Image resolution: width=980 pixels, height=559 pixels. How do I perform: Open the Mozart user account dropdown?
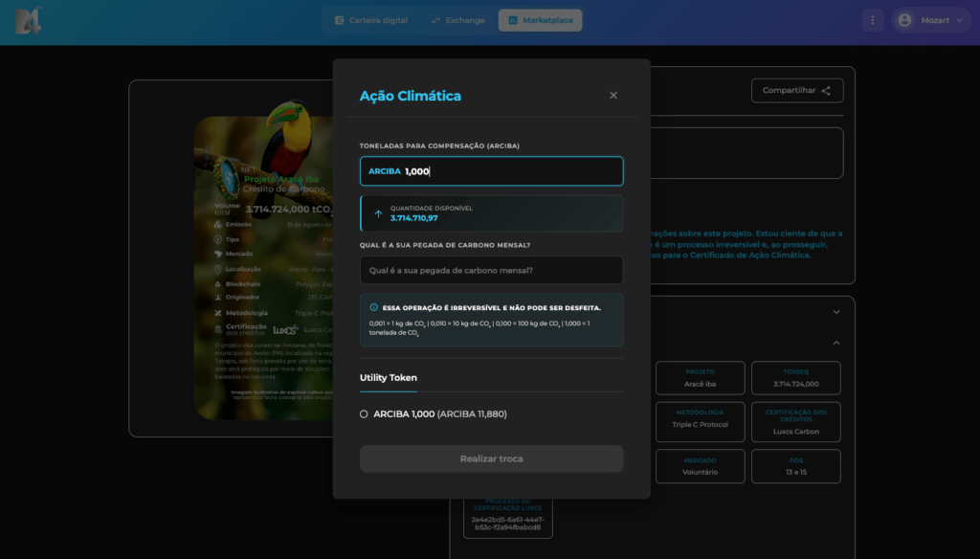930,20
